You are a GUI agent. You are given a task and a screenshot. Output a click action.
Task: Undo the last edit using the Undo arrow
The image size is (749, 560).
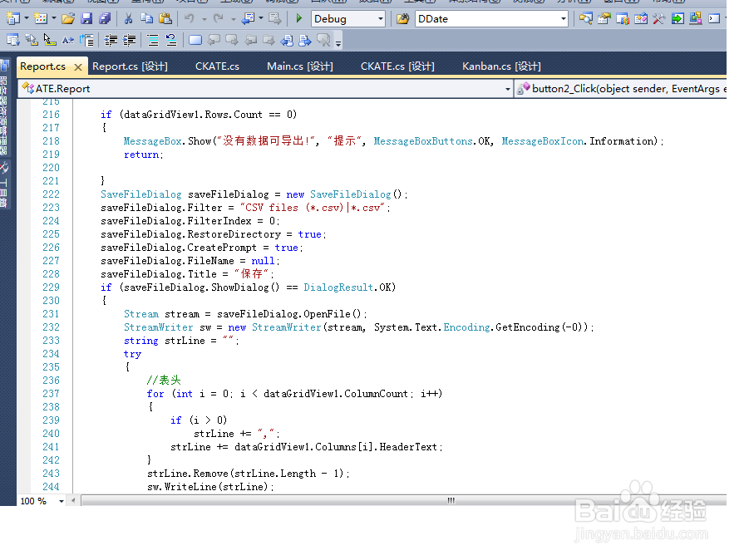tap(189, 18)
